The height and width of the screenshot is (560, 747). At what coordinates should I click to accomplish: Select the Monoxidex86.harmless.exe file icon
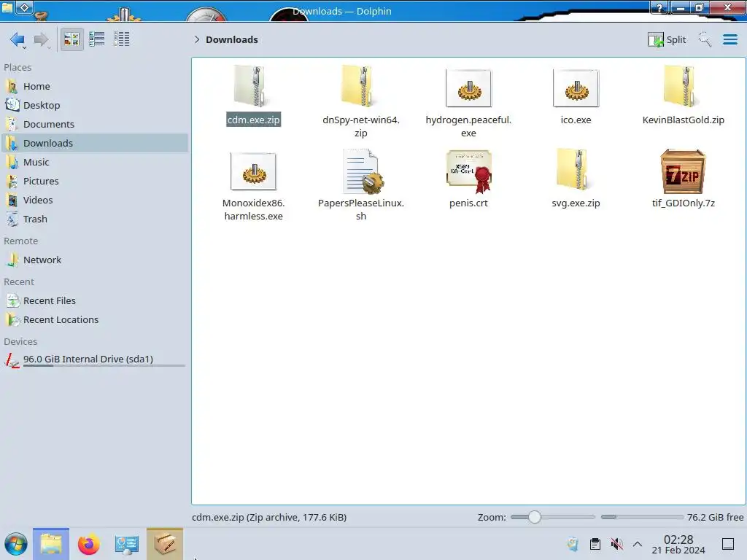253,171
